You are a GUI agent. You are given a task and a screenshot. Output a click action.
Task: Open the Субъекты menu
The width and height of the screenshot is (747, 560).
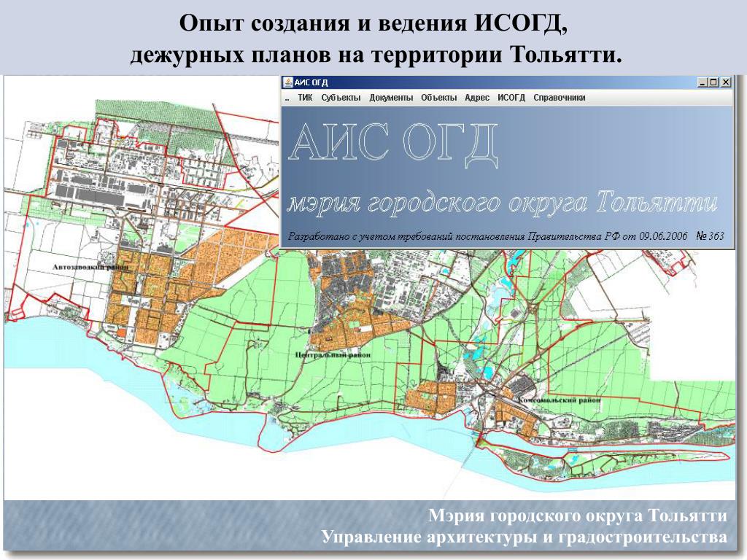[x=341, y=98]
